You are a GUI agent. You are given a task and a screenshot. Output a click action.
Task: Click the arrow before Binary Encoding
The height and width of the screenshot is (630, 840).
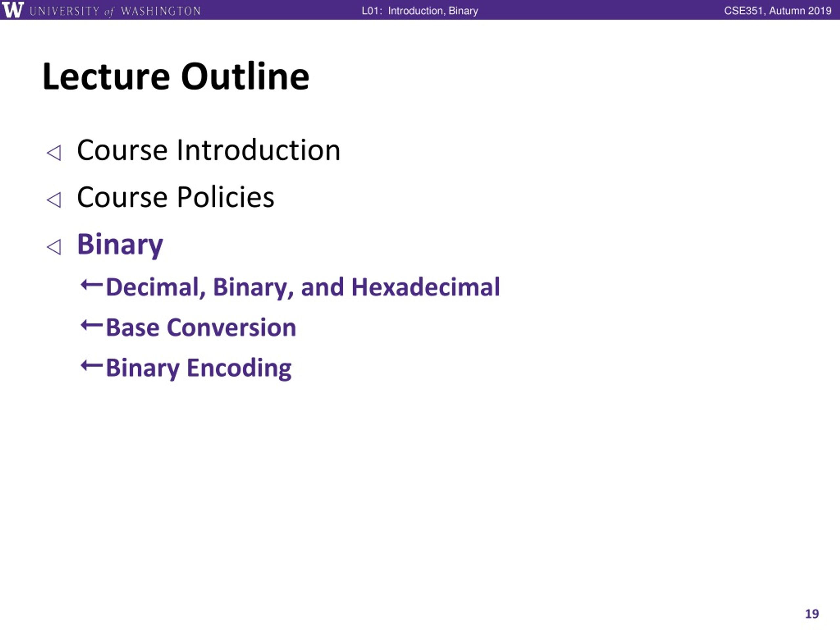[x=92, y=366]
